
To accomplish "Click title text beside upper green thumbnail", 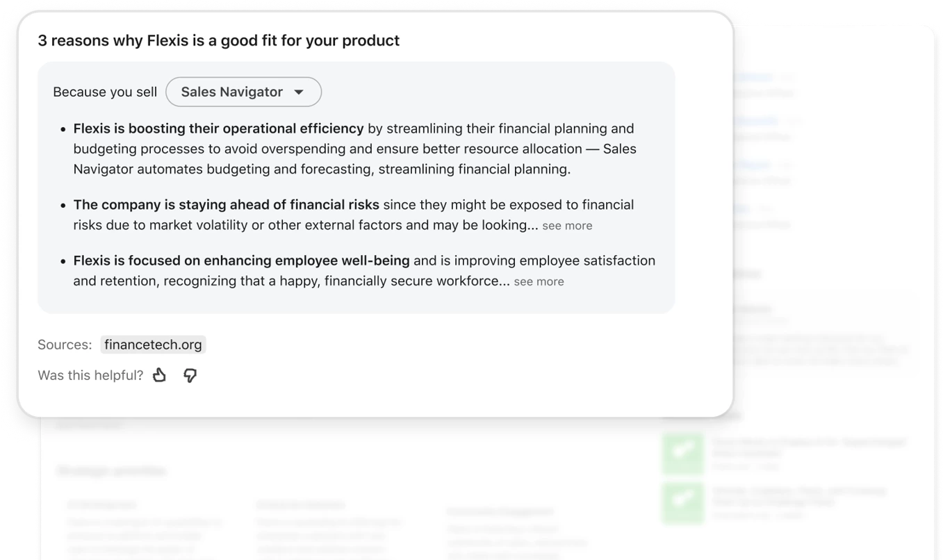I will click(809, 447).
